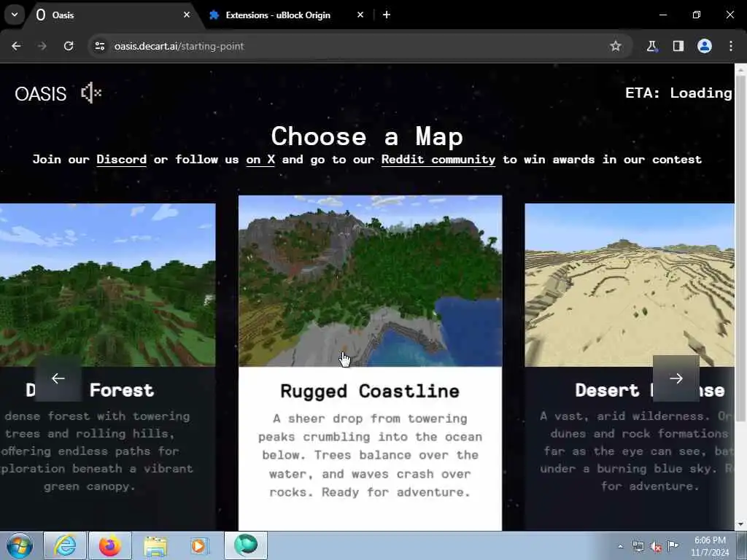
Task: Restore down the browser window
Action: (x=697, y=15)
